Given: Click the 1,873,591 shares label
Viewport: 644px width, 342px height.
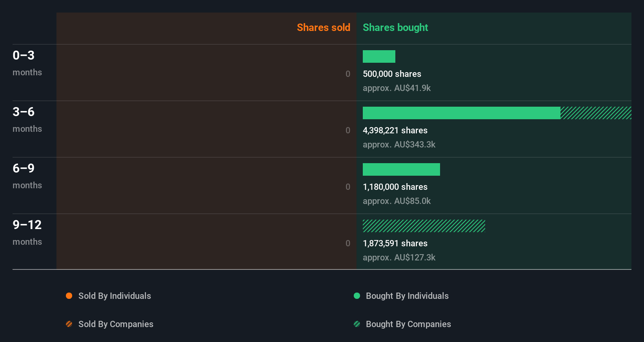Looking at the screenshot, I should point(395,243).
